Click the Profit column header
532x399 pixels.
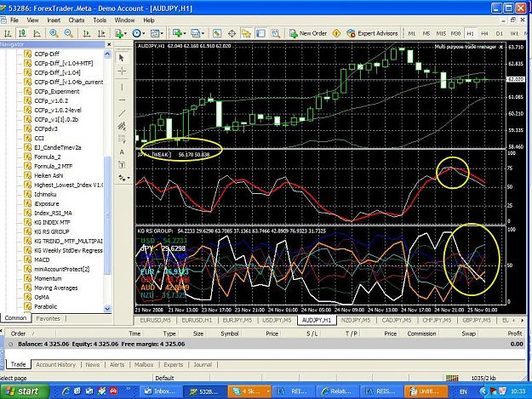pyautogui.click(x=515, y=333)
